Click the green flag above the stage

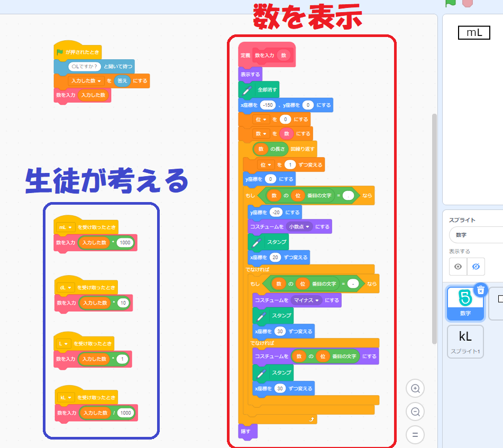(450, 2)
